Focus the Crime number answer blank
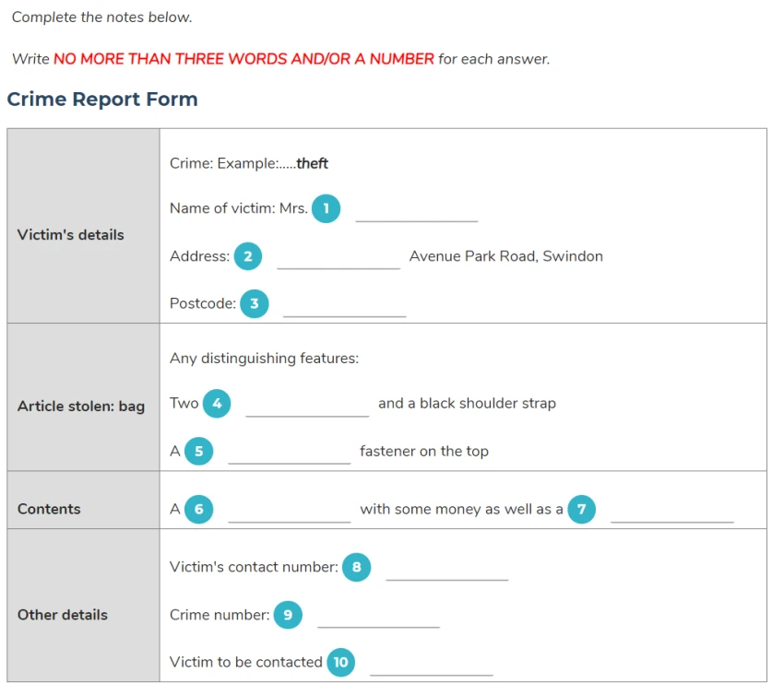The width and height of the screenshot is (784, 696). (x=378, y=617)
